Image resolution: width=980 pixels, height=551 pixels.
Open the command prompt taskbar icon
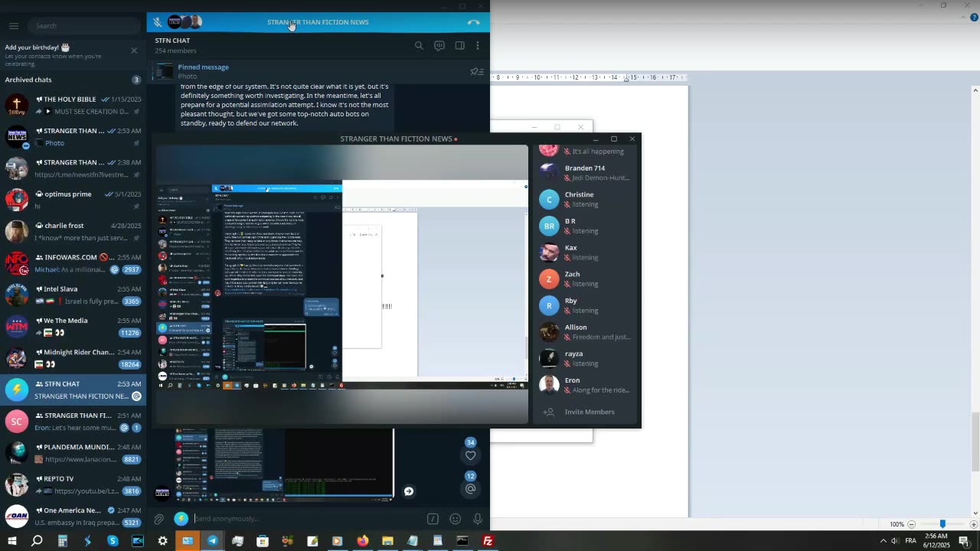tap(462, 541)
